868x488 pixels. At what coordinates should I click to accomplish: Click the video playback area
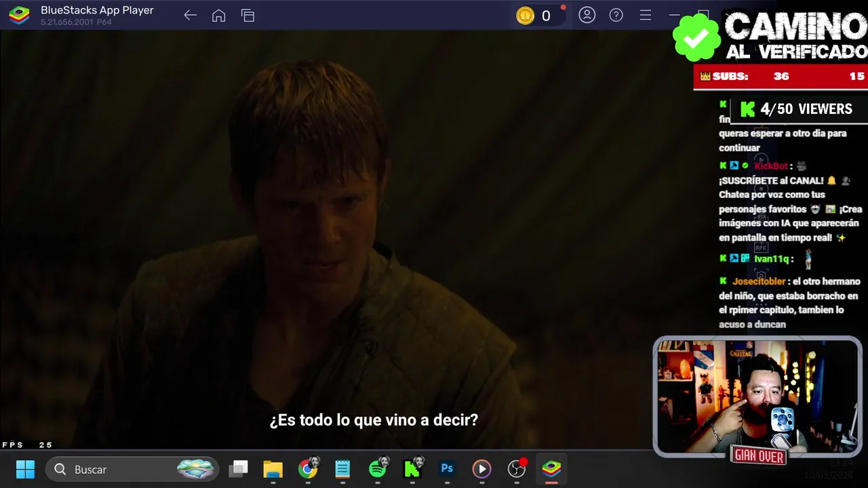[325, 239]
